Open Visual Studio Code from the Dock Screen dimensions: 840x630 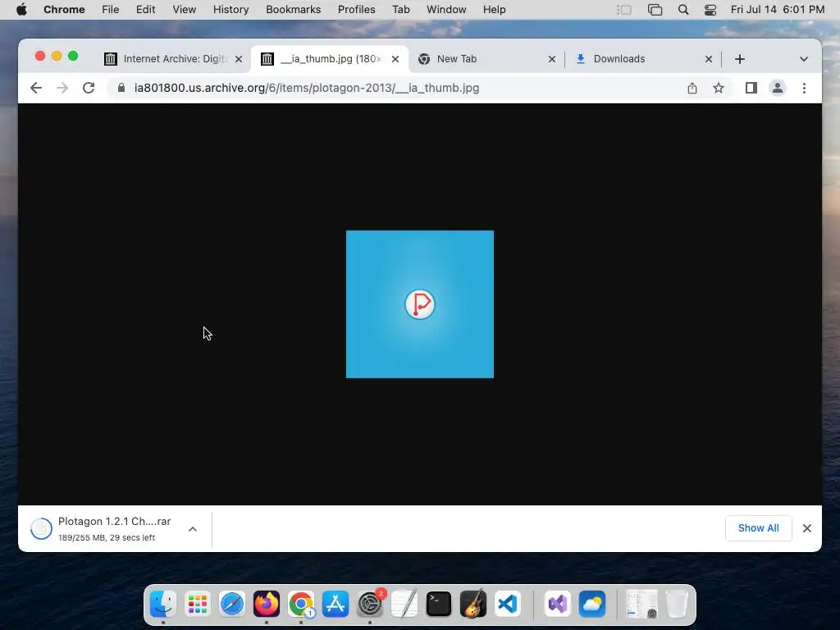click(508, 605)
